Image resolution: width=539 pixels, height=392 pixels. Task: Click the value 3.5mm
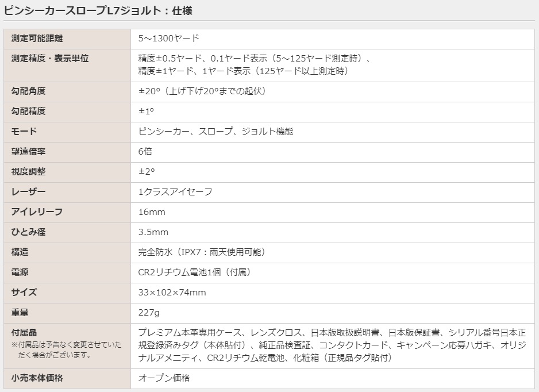pos(153,232)
